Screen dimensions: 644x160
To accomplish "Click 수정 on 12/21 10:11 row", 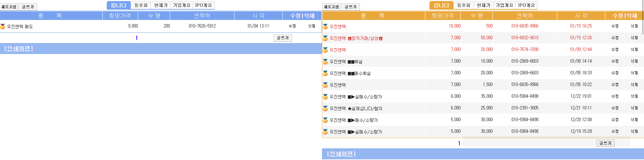I will 615,108.
